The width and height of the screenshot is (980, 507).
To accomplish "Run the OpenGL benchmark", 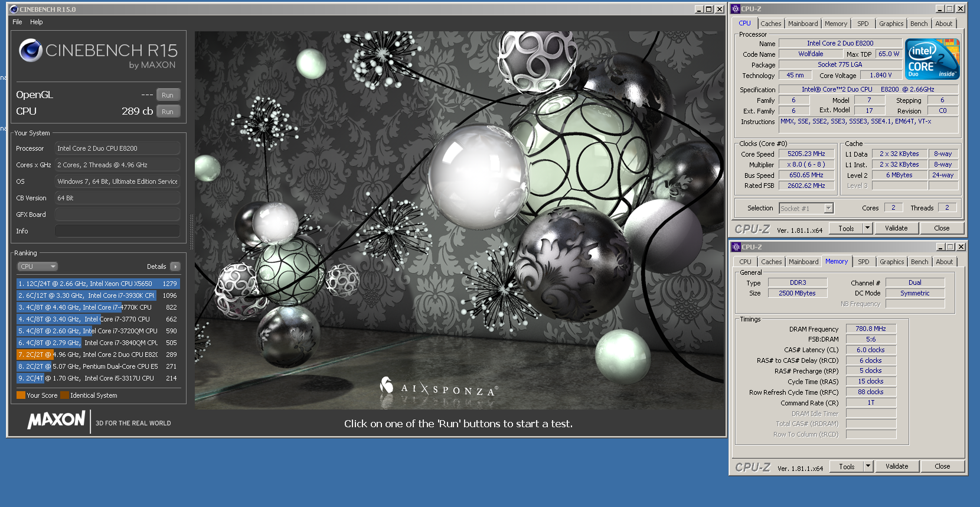I will [168, 95].
